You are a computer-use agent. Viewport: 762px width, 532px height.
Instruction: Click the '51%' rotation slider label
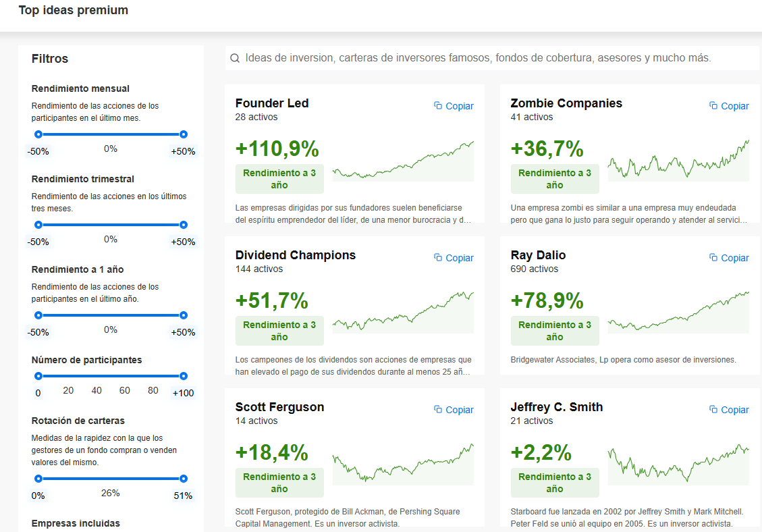183,496
